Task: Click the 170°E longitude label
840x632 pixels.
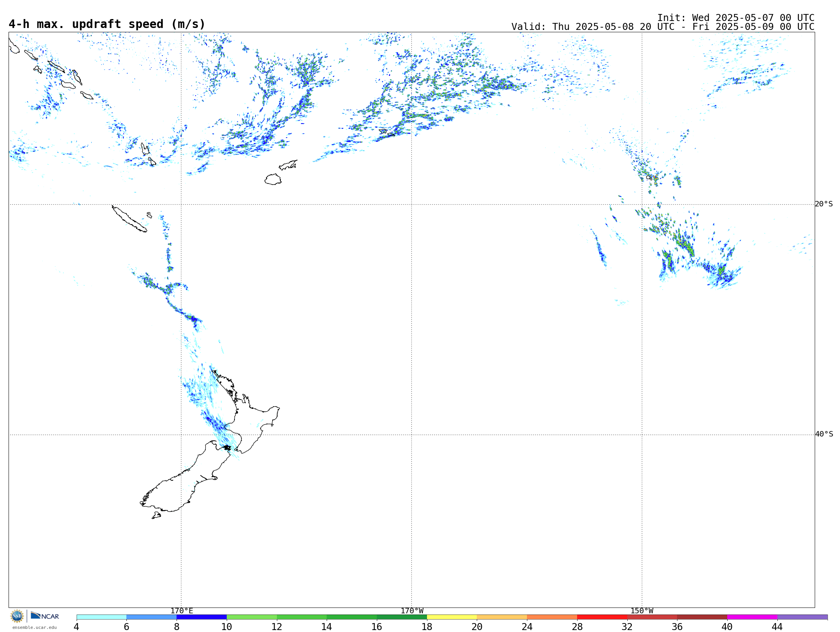Action: pyautogui.click(x=182, y=611)
